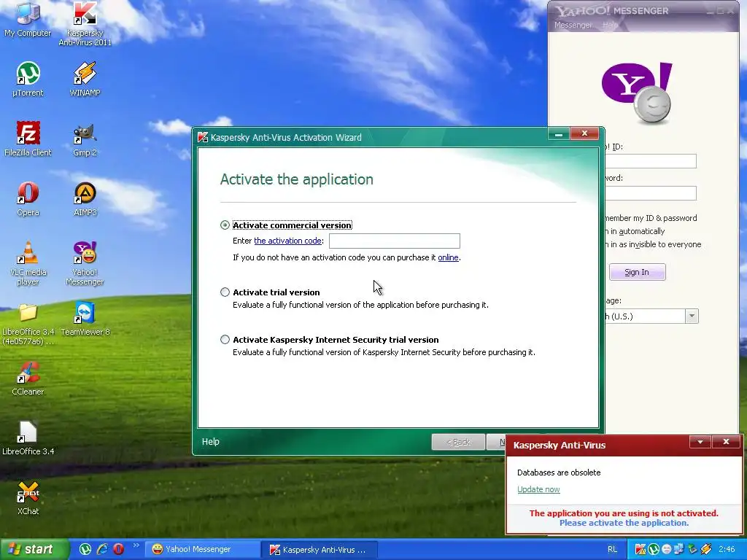The image size is (747, 560).
Task: Select the AIMP3 desktop shortcut
Action: (x=85, y=199)
